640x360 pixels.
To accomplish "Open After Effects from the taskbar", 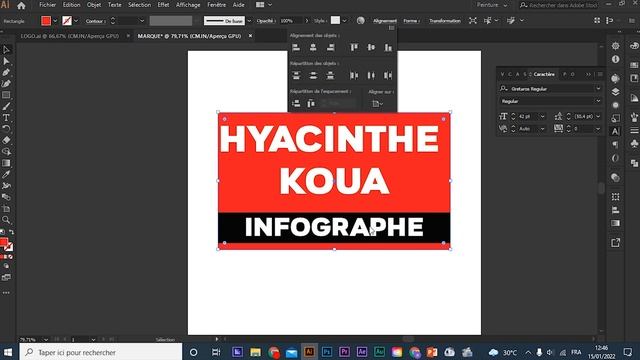I will pyautogui.click(x=362, y=352).
